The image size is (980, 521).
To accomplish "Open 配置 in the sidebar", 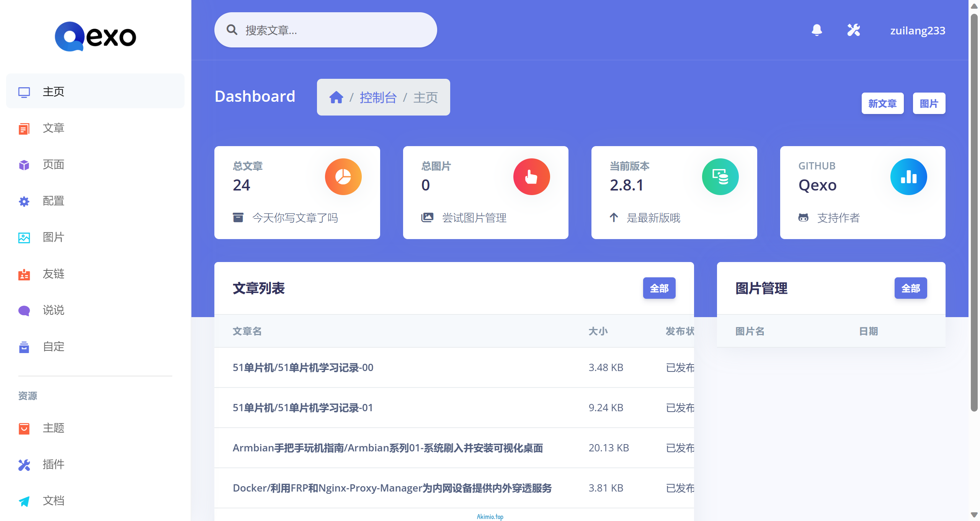I will (95, 200).
